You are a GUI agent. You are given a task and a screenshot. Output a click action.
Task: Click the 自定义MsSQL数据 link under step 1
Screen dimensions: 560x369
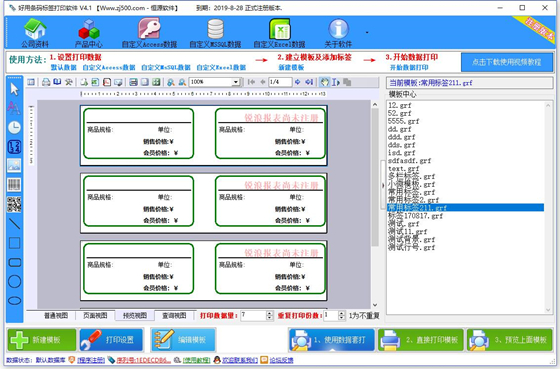(x=166, y=67)
